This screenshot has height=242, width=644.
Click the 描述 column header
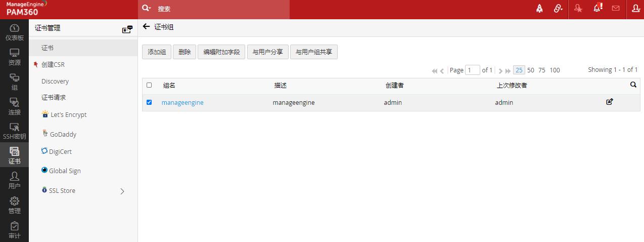coord(281,86)
